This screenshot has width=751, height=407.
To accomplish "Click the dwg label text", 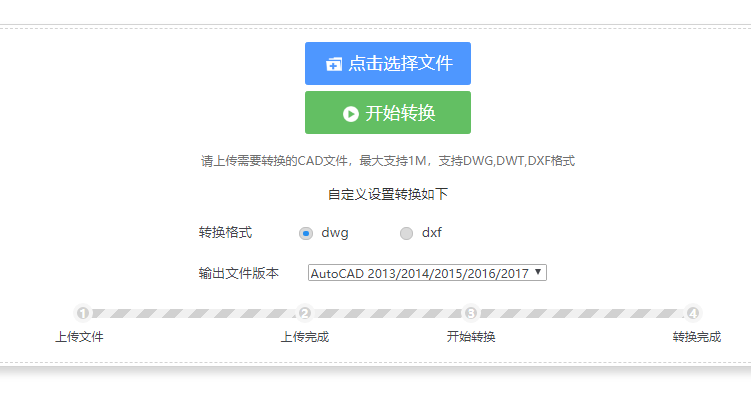I will [335, 233].
